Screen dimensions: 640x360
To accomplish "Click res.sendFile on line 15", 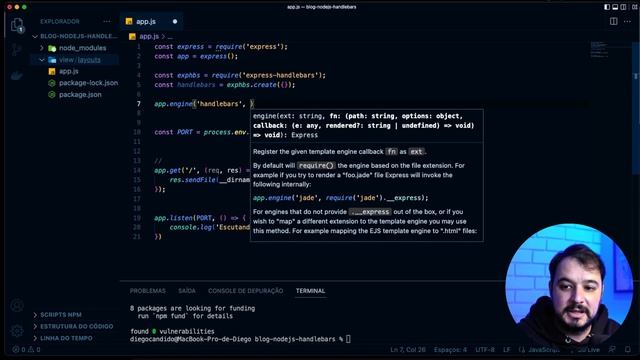I will pyautogui.click(x=193, y=180).
